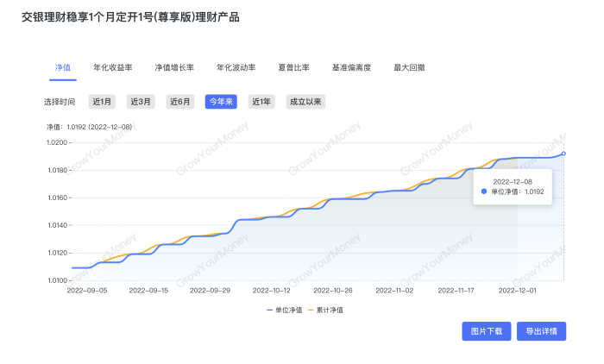Click the 2022-09-15 x-axis date label
Image resolution: width=604 pixels, height=364 pixels.
[x=148, y=291]
